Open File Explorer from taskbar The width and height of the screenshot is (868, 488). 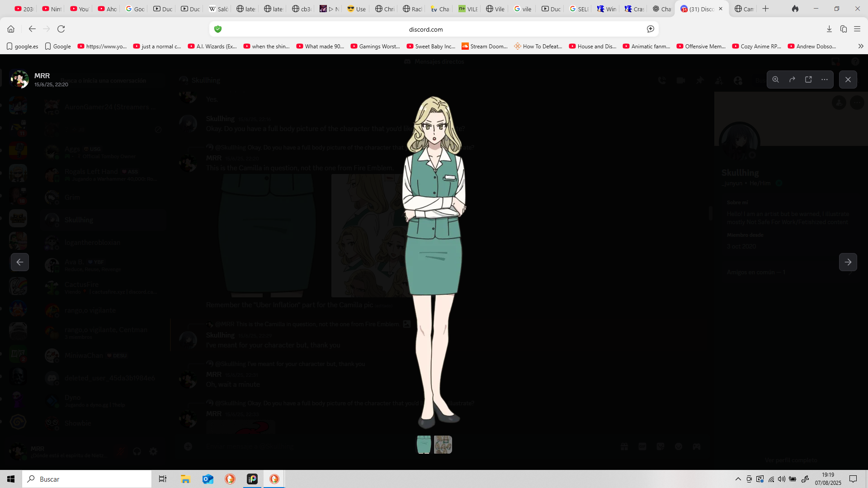pyautogui.click(x=185, y=479)
